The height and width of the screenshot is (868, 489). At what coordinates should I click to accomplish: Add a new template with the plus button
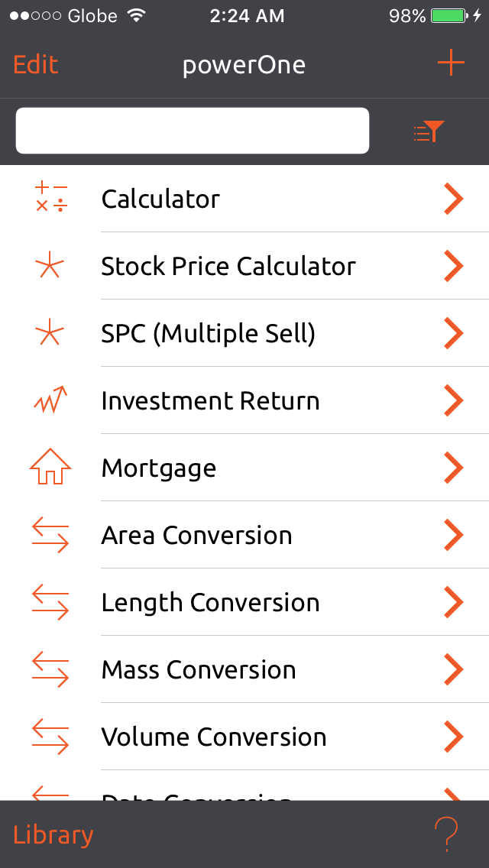[450, 63]
